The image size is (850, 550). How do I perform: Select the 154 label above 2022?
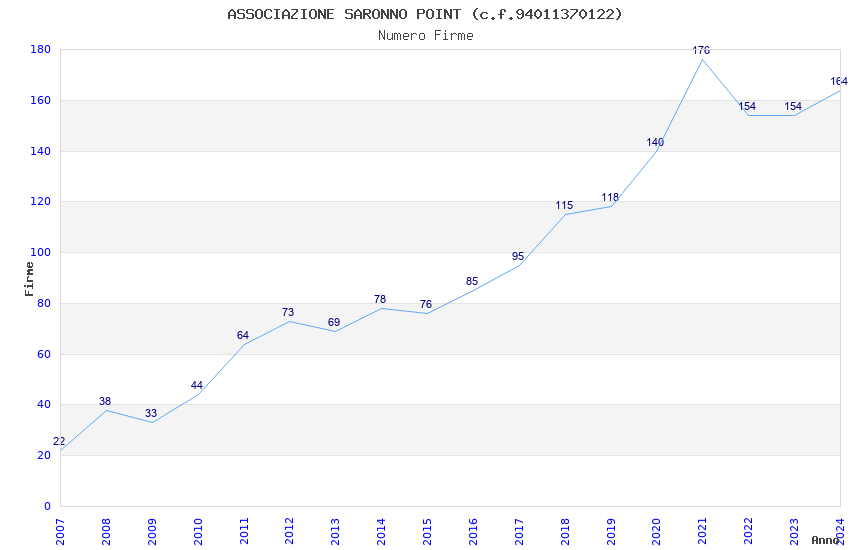747,107
